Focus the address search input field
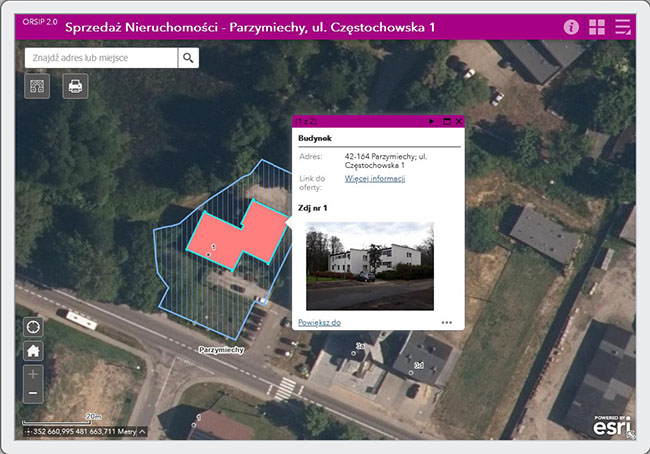Image resolution: width=650 pixels, height=454 pixels. click(x=100, y=58)
